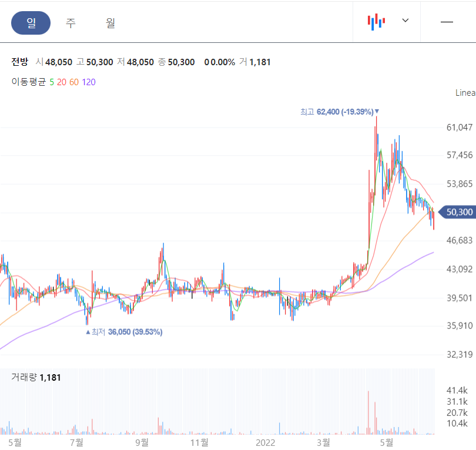Viewport: 476px width, 450px height.
Task: Click the 61,047 price axis label
Action: pos(460,127)
